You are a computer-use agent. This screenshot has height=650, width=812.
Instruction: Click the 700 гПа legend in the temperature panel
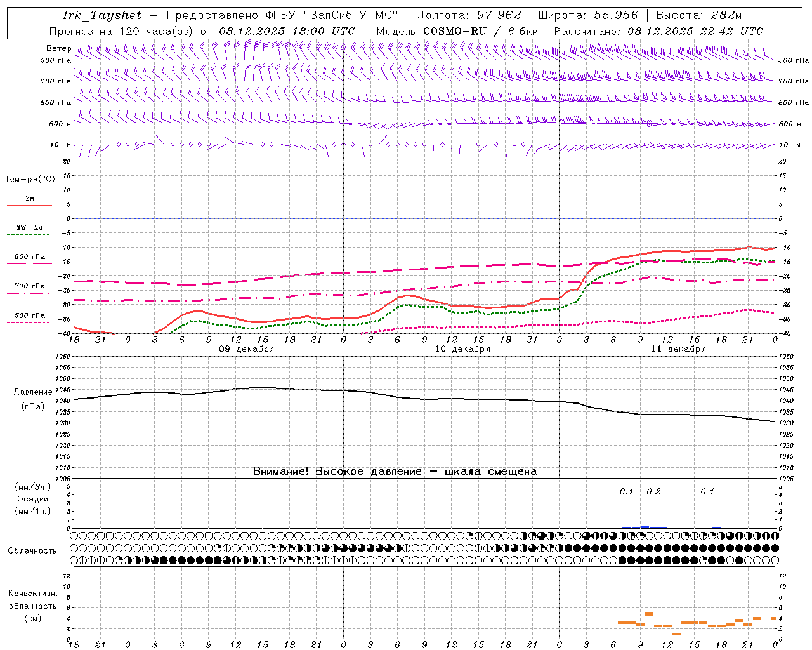pos(29,286)
